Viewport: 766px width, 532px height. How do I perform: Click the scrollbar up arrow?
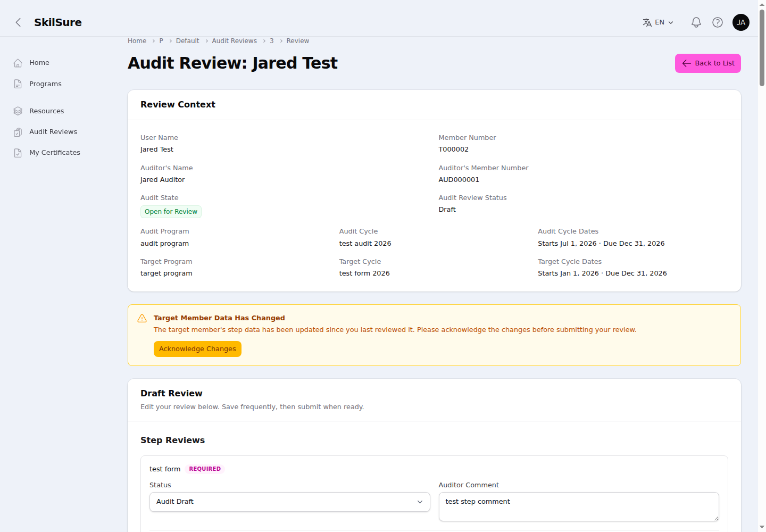click(762, 4)
